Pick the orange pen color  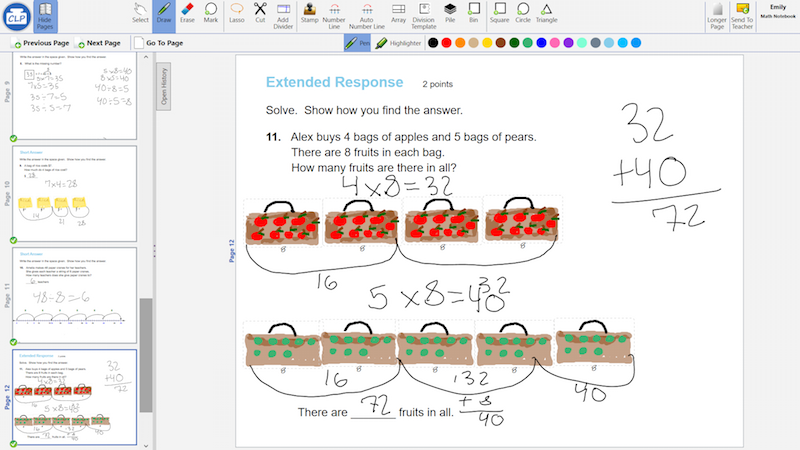(x=460, y=43)
